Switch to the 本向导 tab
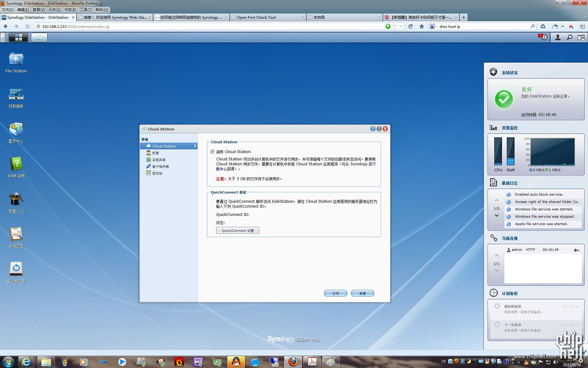The image size is (588, 368). coord(344,17)
